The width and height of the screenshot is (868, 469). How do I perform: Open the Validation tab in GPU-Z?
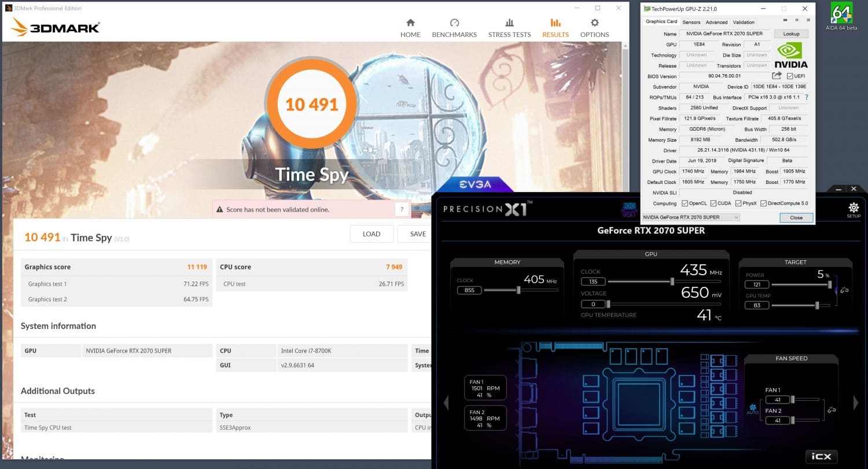pyautogui.click(x=744, y=22)
